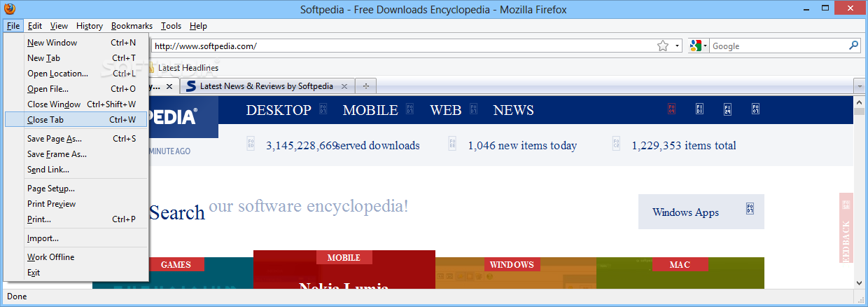Select Open File... menu entry
The image size is (868, 307).
pos(76,89)
